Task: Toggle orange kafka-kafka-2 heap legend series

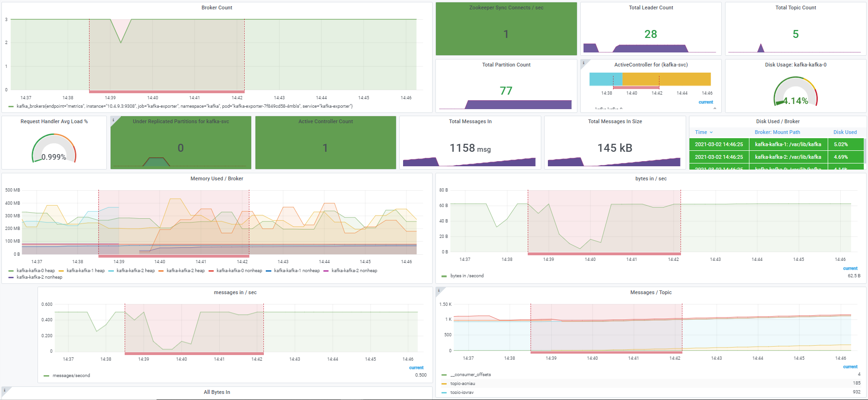Action: [186, 271]
